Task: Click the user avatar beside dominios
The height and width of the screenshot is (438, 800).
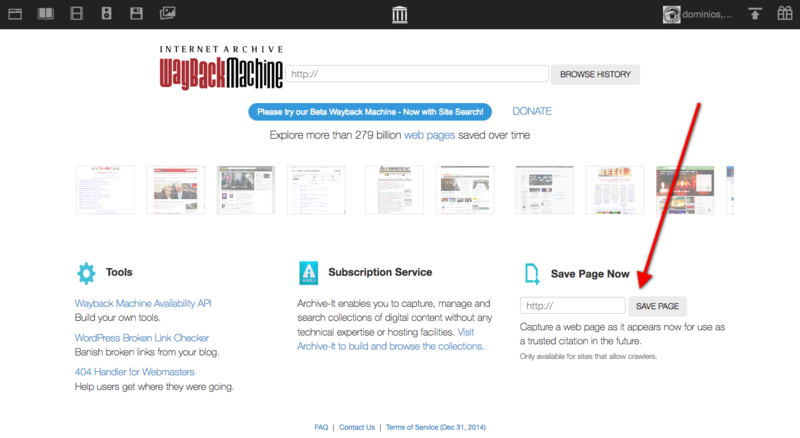Action: pyautogui.click(x=671, y=14)
